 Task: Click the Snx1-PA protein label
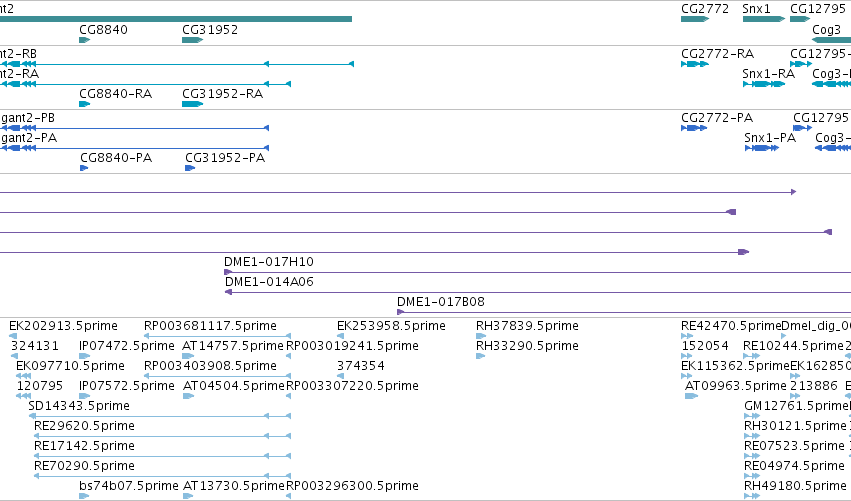point(770,137)
